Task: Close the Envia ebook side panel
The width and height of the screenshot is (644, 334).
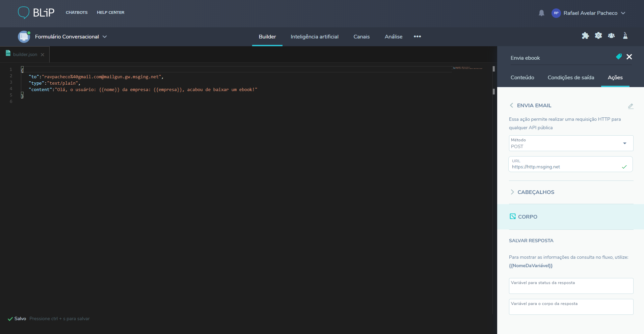Action: tap(629, 57)
